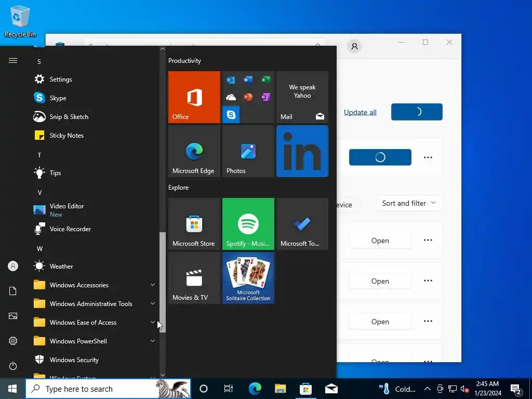
Task: Launch Spotify Music tile
Action: coord(248,224)
